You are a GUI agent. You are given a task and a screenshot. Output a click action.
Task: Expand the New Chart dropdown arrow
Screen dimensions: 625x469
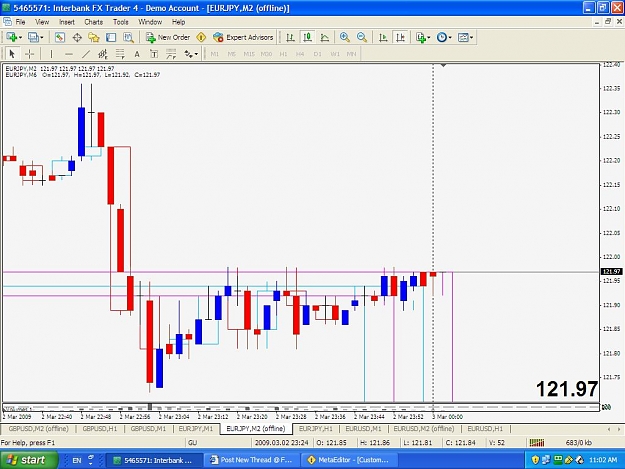[x=20, y=37]
